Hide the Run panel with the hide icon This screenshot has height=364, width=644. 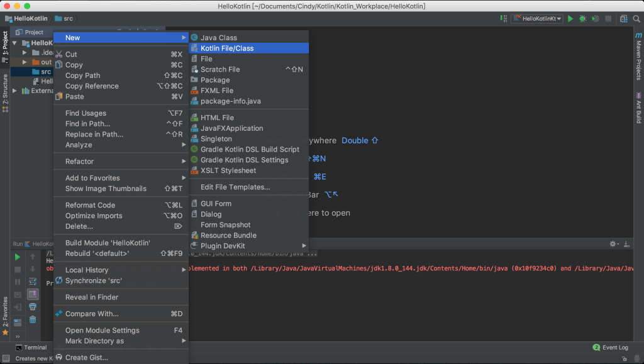pyautogui.click(x=627, y=244)
